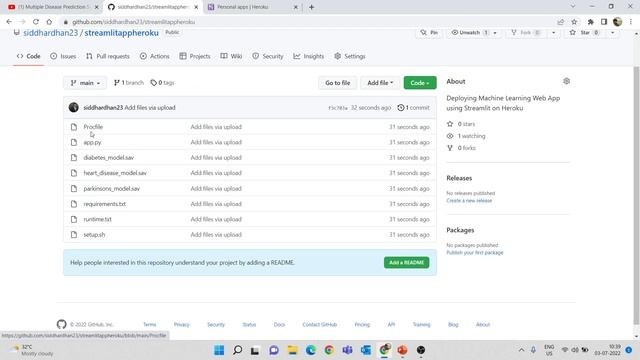The image size is (640, 360).
Task: Go back in browser
Action: click(x=9, y=22)
